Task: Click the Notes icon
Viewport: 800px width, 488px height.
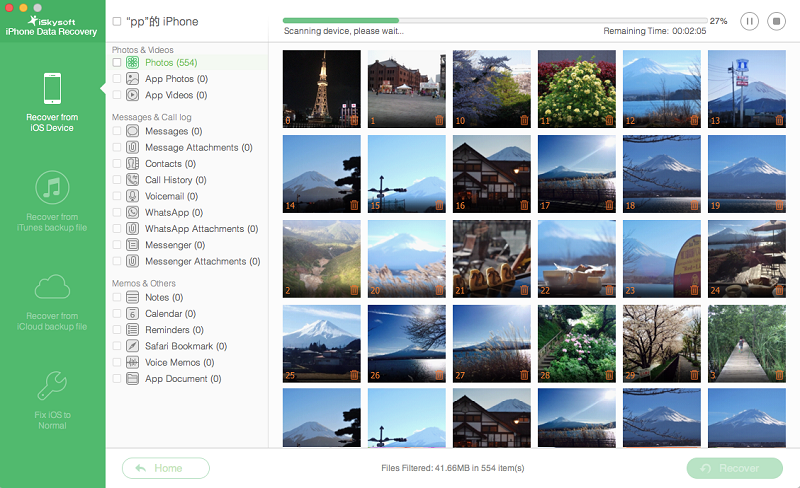Action: [x=132, y=297]
